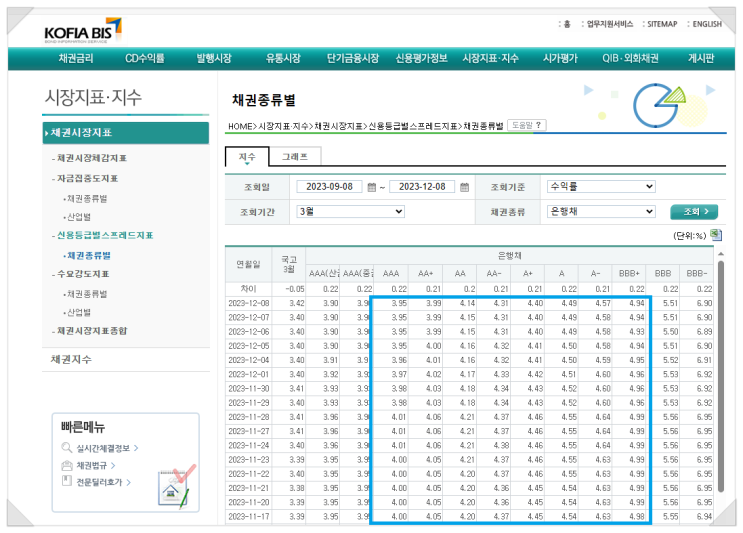The width and height of the screenshot is (743, 533).
Task: Click the start date field 2023-09-08
Action: (330, 187)
